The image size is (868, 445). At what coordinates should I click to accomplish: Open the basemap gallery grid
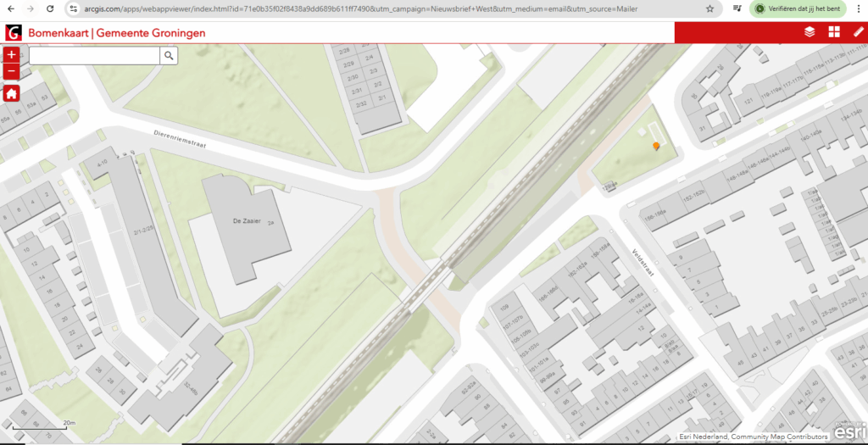click(x=834, y=32)
